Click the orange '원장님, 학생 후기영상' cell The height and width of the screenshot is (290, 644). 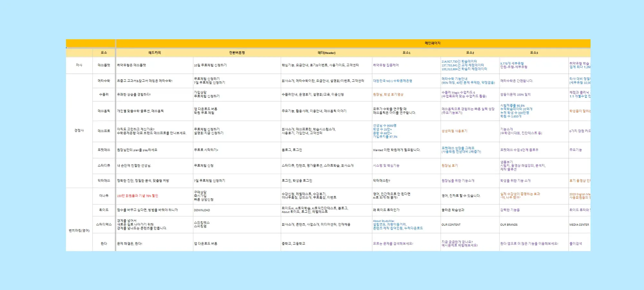[406, 95]
